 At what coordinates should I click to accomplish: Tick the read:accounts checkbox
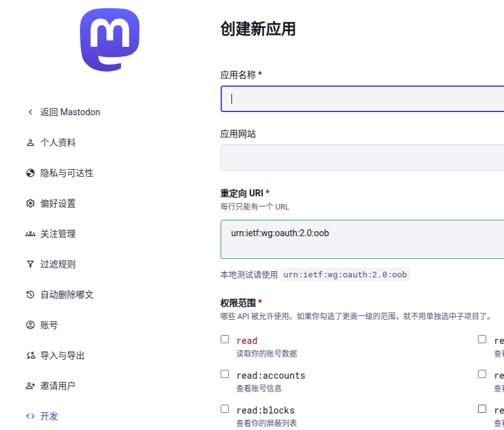[224, 374]
